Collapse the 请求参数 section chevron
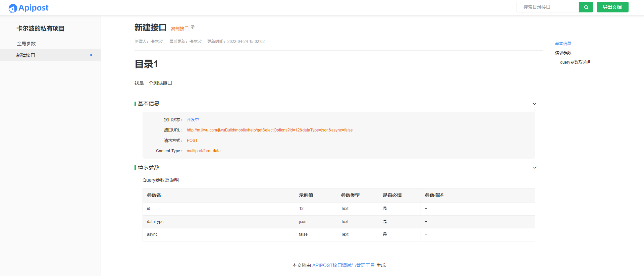 535,167
